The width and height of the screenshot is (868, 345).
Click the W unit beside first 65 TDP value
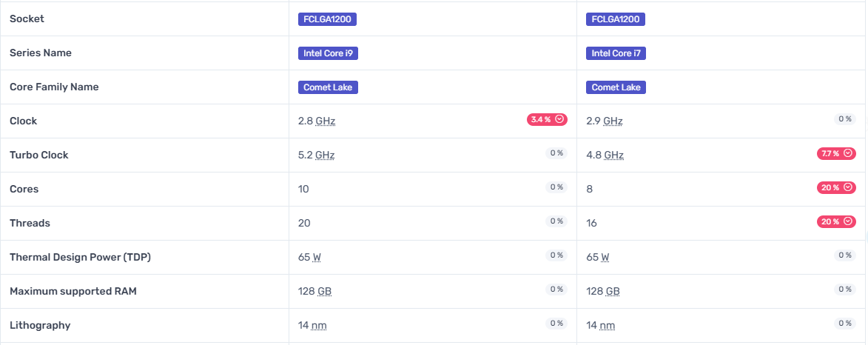coord(317,258)
